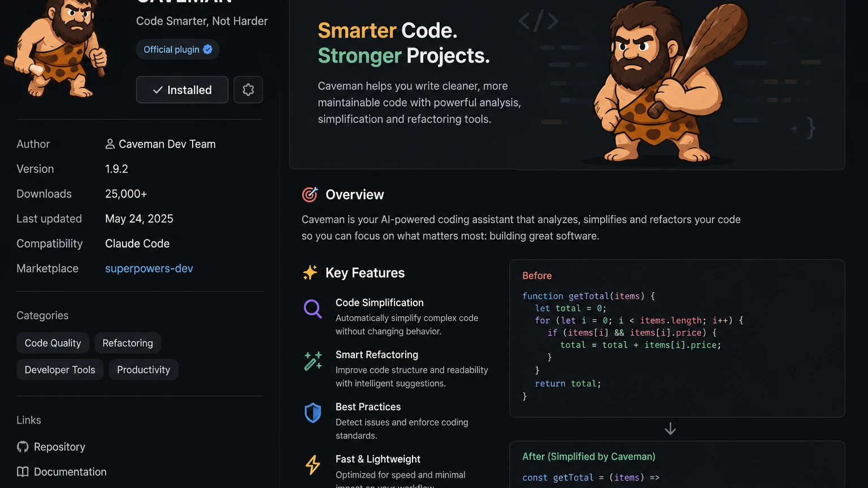Click the 'function getTotal(items) {' code line
Image resolution: width=868 pixels, height=488 pixels.
click(588, 296)
